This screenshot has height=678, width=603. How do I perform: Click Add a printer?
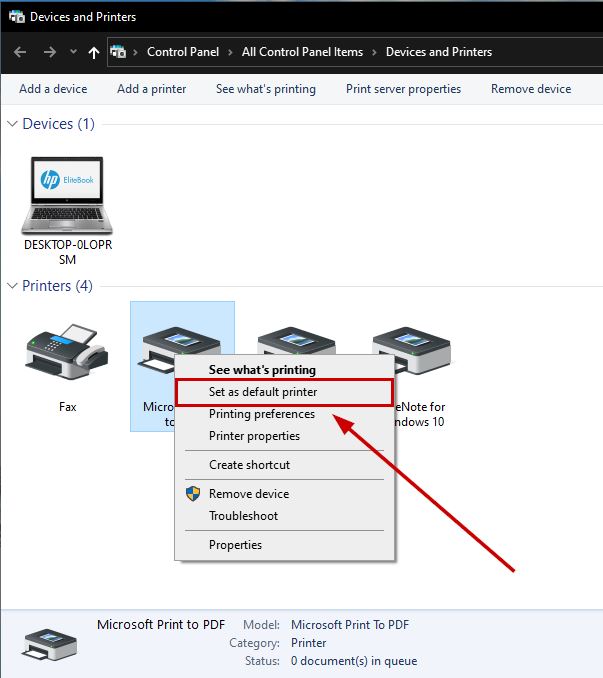click(x=152, y=89)
